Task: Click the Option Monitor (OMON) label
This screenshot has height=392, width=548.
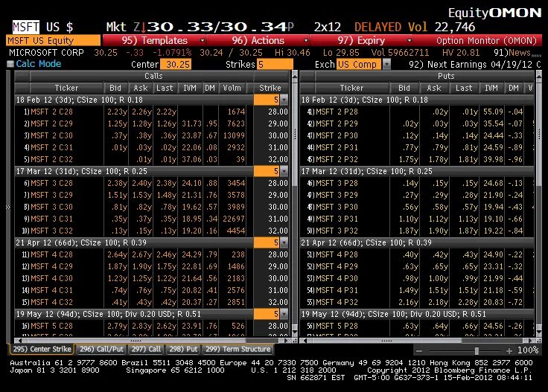Action: [x=486, y=40]
